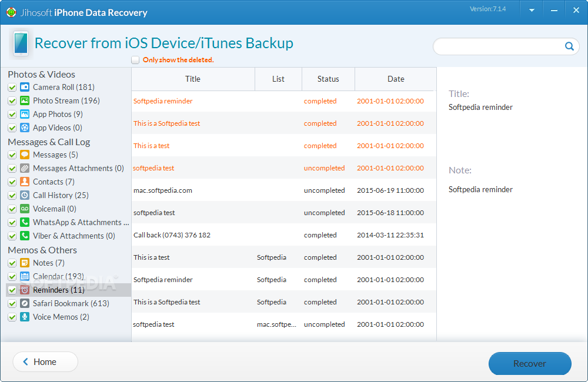588x382 pixels.
Task: Sort by the Status column header
Action: (x=328, y=79)
